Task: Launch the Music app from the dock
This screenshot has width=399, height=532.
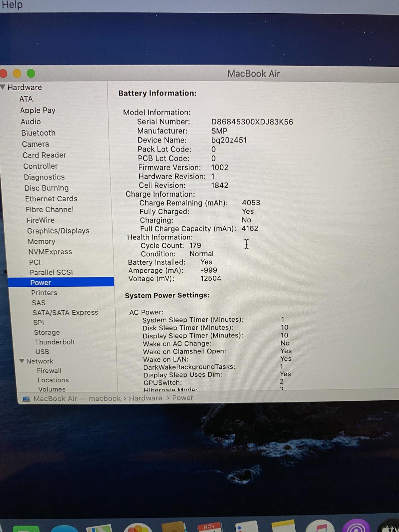Action: [x=320, y=527]
